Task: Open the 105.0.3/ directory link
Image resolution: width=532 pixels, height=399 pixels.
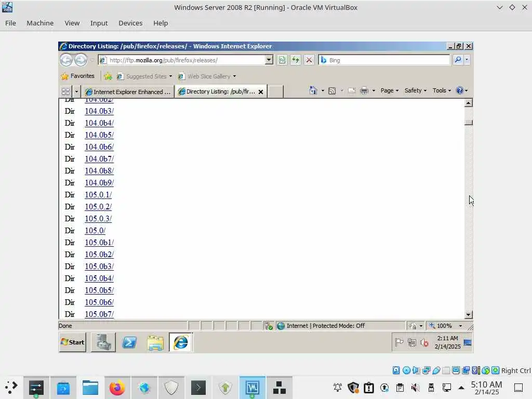Action: coord(98,219)
